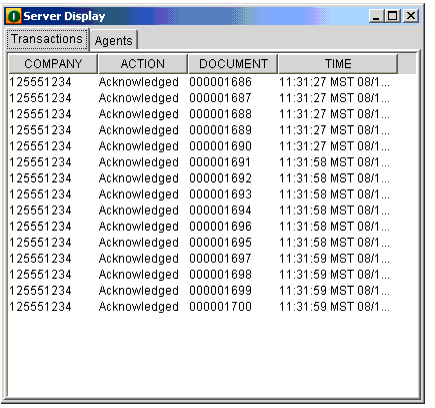Maximize the Server Display window
The image size is (435, 408).
[x=392, y=16]
